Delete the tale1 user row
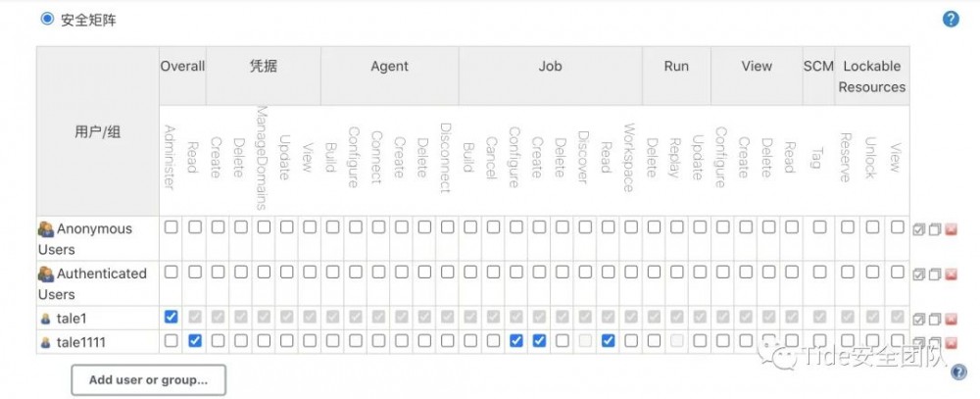The height and width of the screenshot is (399, 980). pos(951,319)
